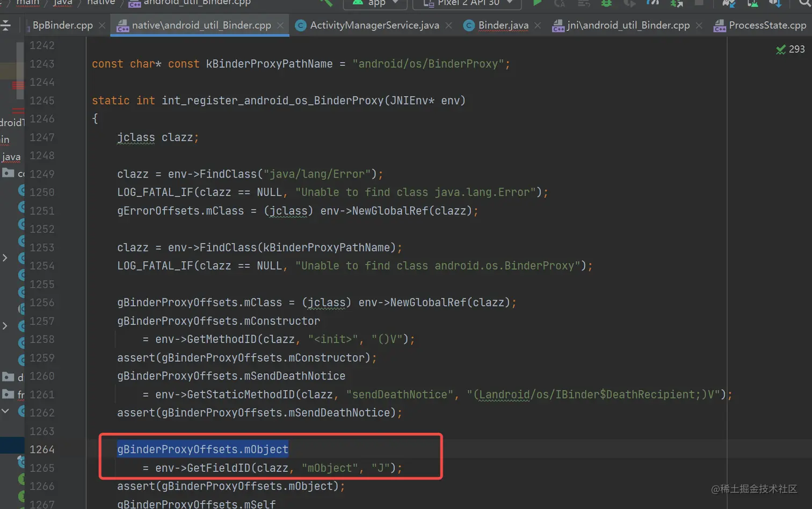Click the 'java' breadcrumb in the path bar
812x509 pixels.
click(63, 3)
